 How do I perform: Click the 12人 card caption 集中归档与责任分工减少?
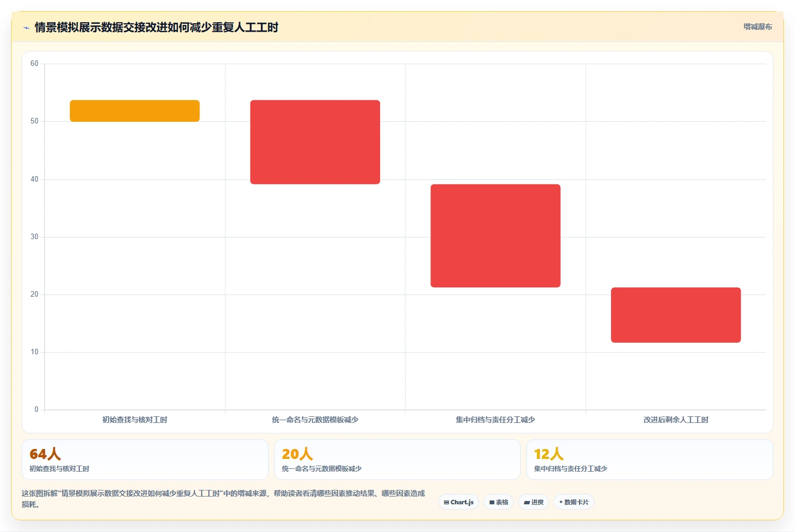[571, 468]
